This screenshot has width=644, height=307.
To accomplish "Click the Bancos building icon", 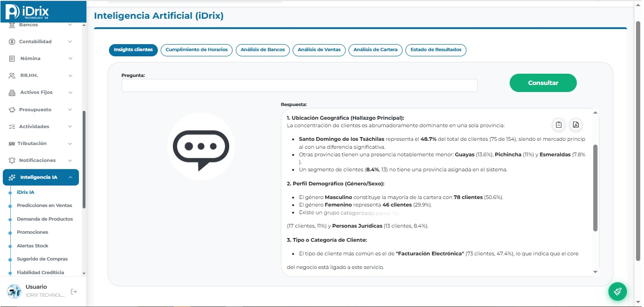I will tap(12, 25).
